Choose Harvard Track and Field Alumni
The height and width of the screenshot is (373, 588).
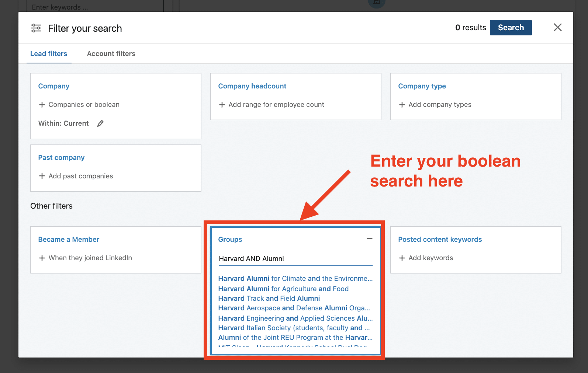point(269,299)
